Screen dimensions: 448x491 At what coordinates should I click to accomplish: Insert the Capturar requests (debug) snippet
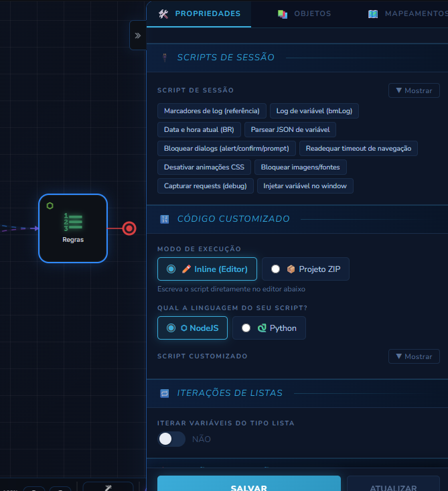point(205,186)
